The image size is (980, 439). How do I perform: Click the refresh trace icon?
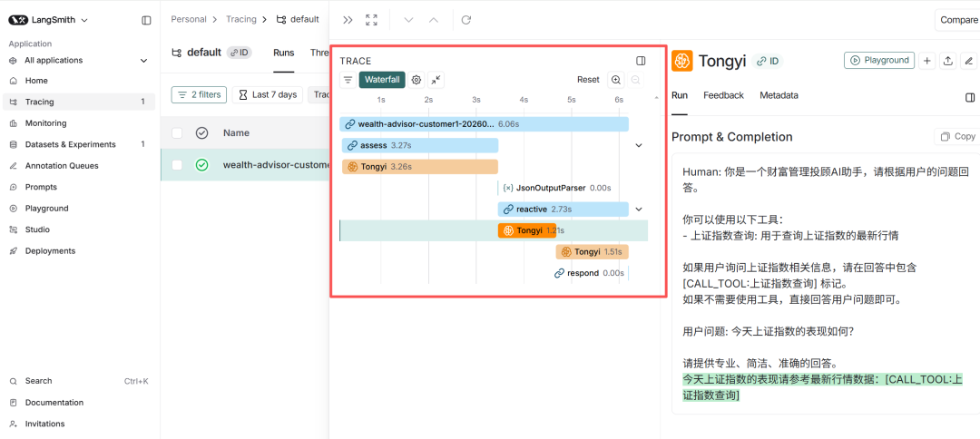point(466,20)
